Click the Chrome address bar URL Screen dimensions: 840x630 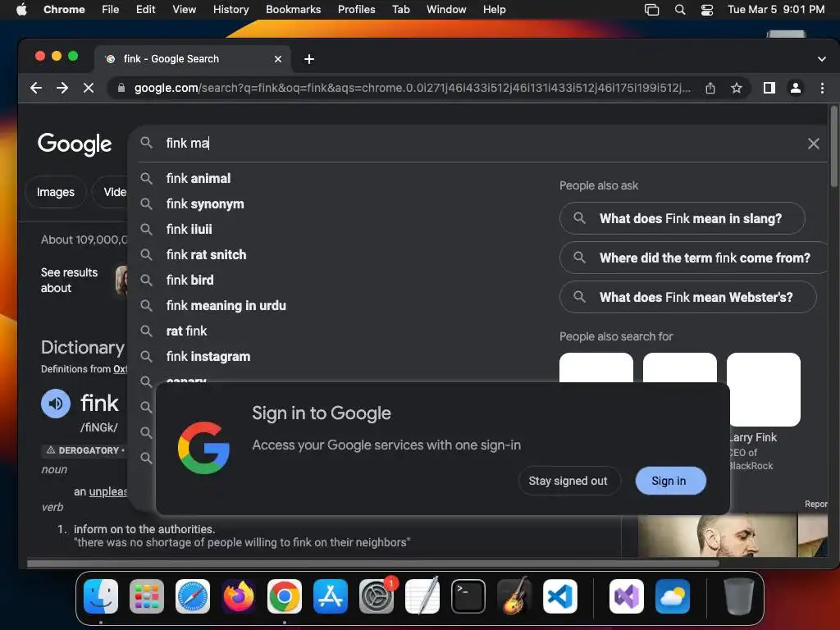pyautogui.click(x=413, y=88)
